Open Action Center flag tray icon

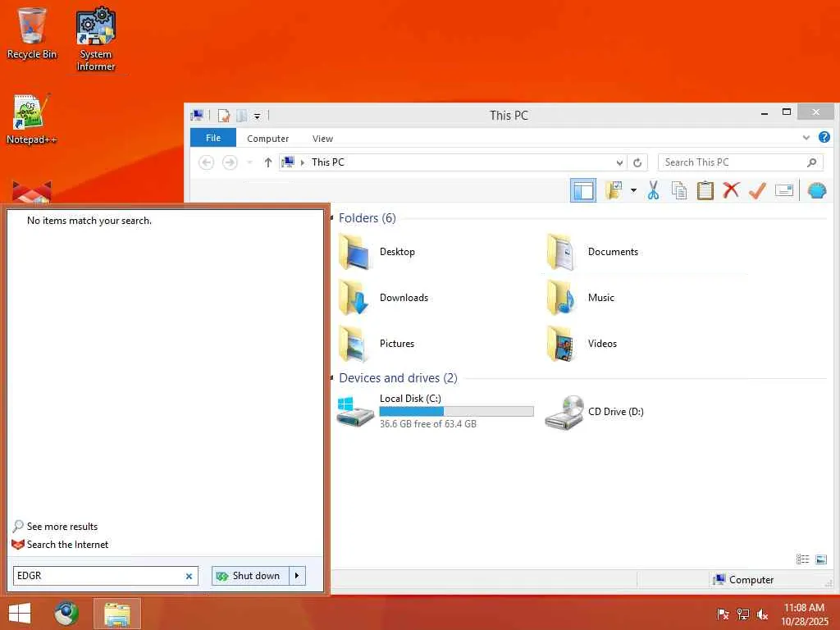[723, 614]
